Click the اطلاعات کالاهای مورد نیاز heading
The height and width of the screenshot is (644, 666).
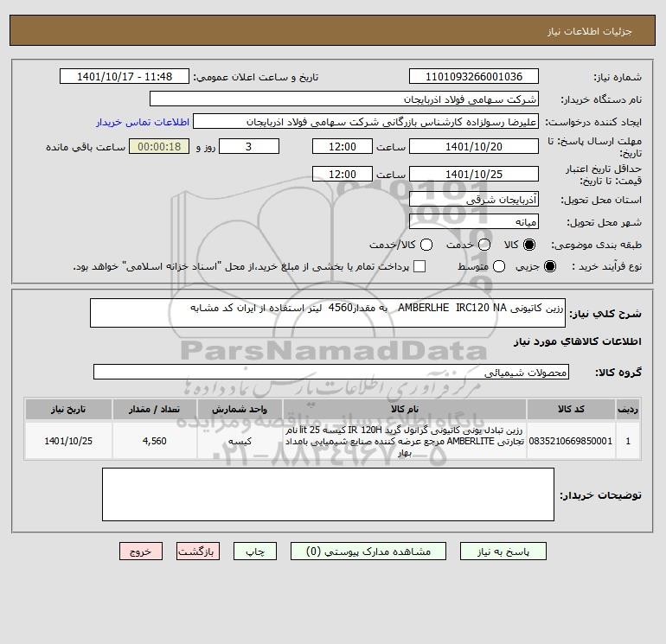point(578,341)
